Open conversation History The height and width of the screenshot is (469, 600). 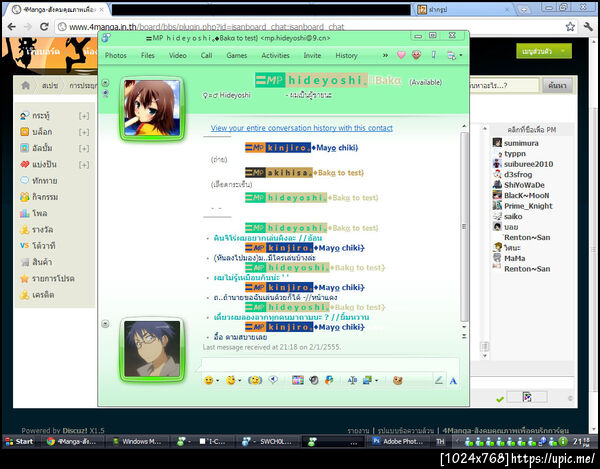[346, 55]
